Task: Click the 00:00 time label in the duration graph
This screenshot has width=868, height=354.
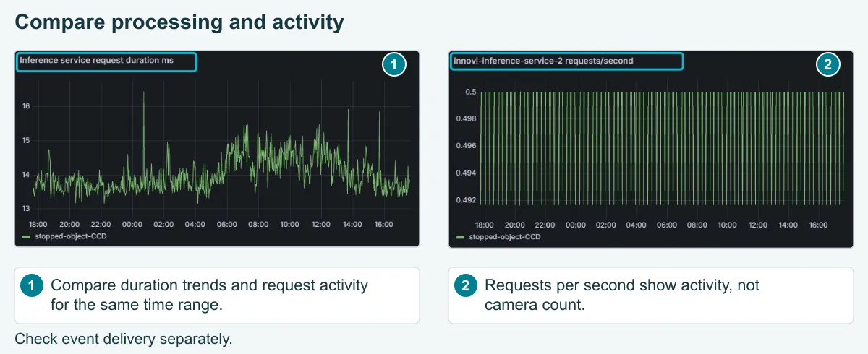Action: [132, 225]
